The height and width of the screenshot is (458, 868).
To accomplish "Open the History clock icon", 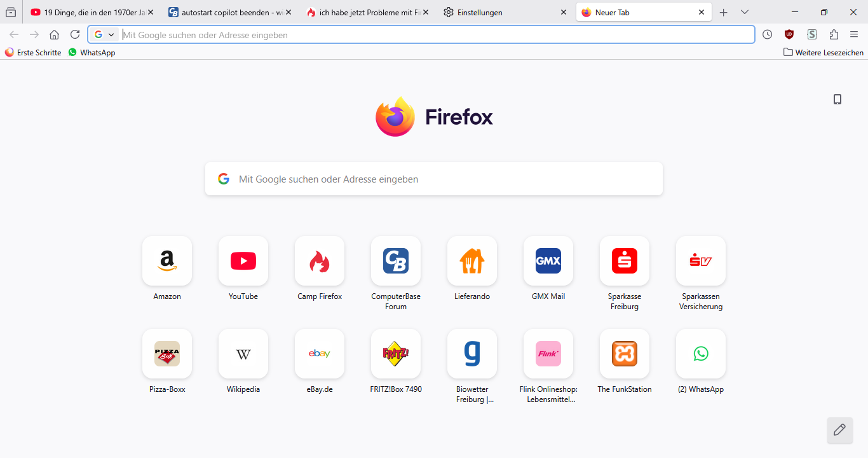I will 768,35.
